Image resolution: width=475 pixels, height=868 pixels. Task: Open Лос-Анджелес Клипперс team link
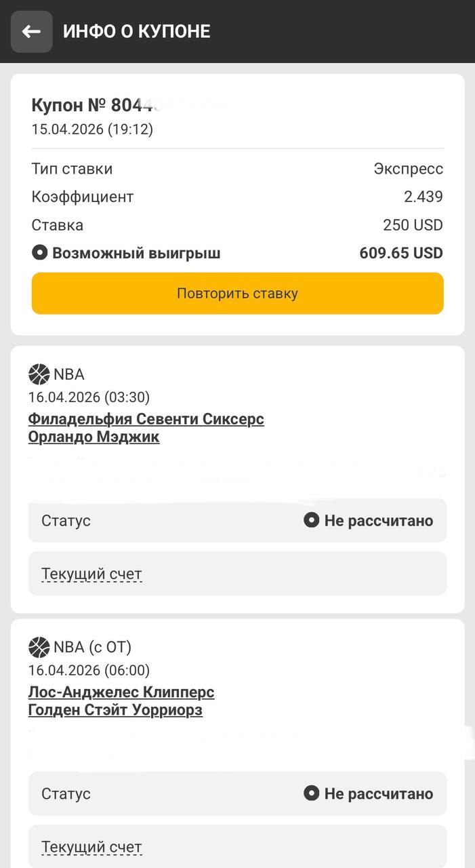pos(121,692)
